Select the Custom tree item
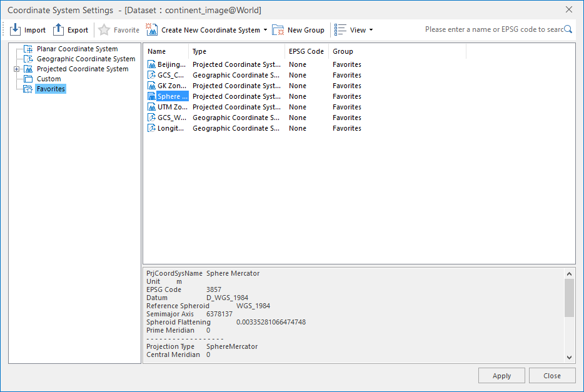 tap(48, 79)
